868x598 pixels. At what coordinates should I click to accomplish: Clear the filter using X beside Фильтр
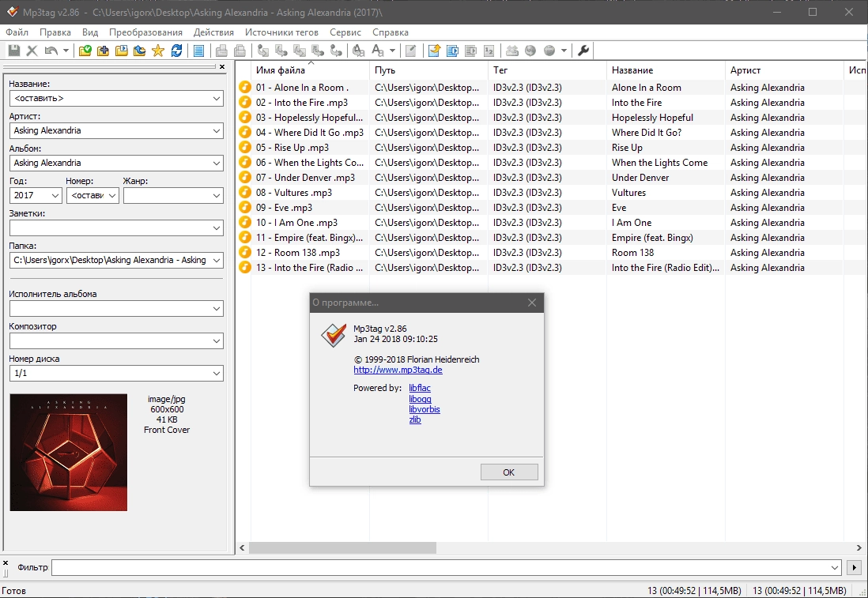(x=6, y=563)
